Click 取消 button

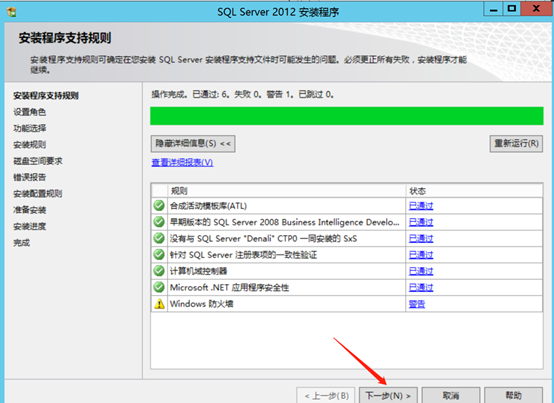pyautogui.click(x=451, y=395)
